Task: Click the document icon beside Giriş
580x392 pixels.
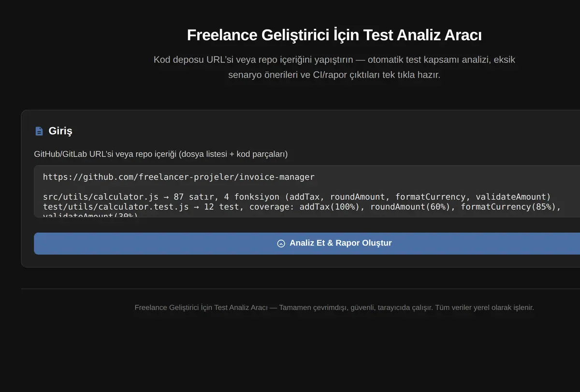Action: tap(39, 131)
